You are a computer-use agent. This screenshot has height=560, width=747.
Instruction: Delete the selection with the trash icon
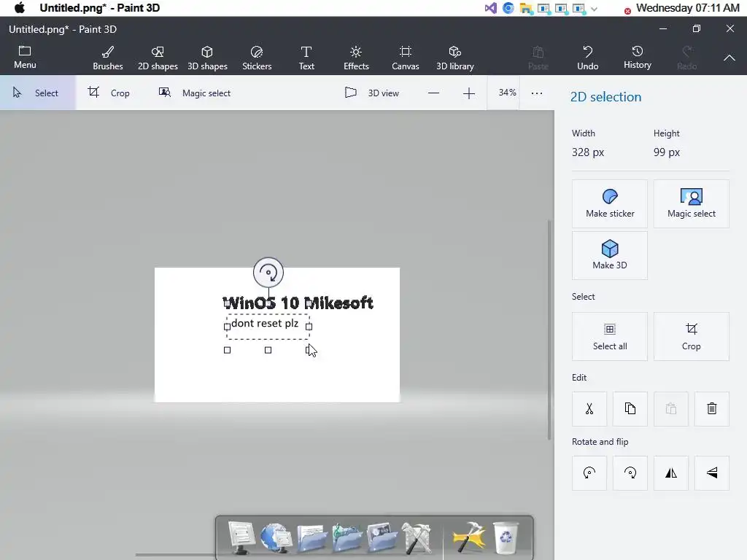point(712,408)
